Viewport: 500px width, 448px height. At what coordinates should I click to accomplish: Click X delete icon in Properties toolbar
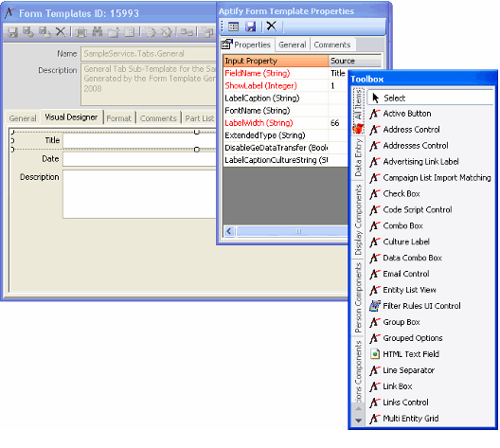click(x=272, y=26)
